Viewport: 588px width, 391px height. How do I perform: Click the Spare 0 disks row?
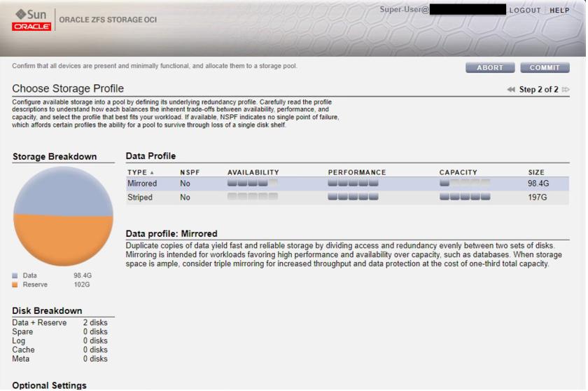pyautogui.click(x=60, y=332)
